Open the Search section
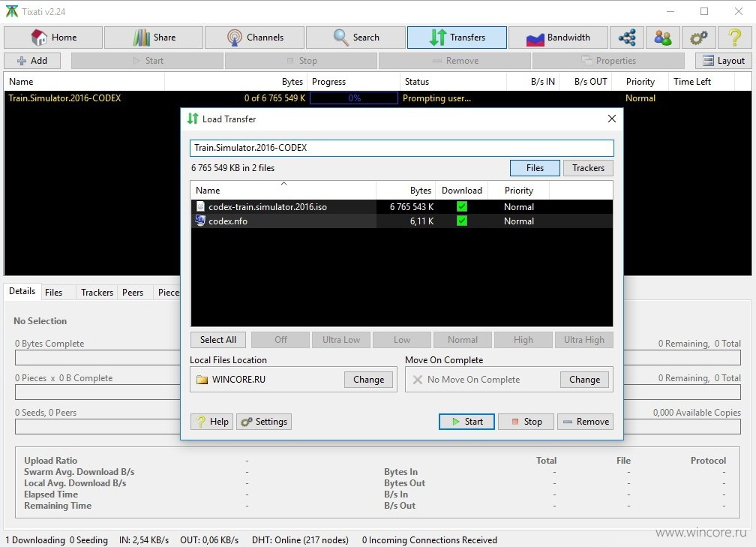 click(355, 38)
